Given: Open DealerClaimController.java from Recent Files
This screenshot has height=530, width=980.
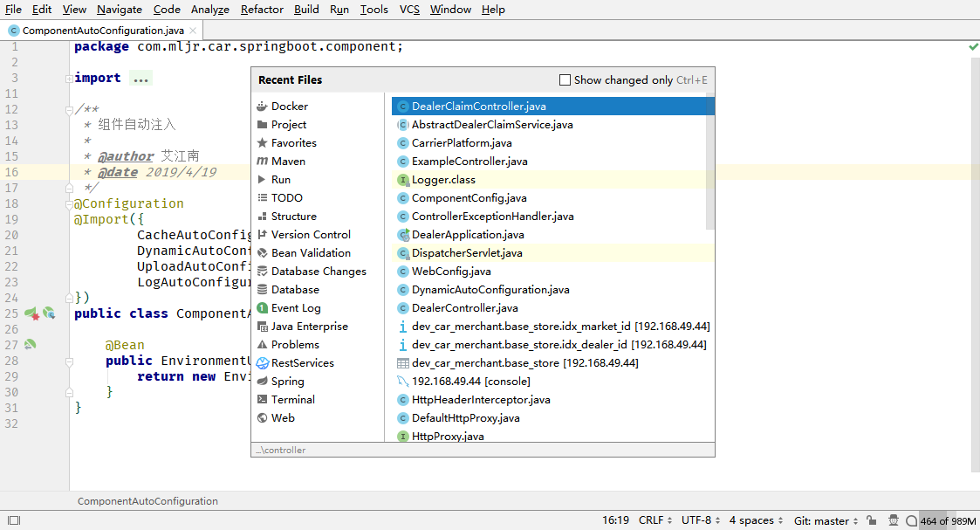Looking at the screenshot, I should [x=478, y=107].
